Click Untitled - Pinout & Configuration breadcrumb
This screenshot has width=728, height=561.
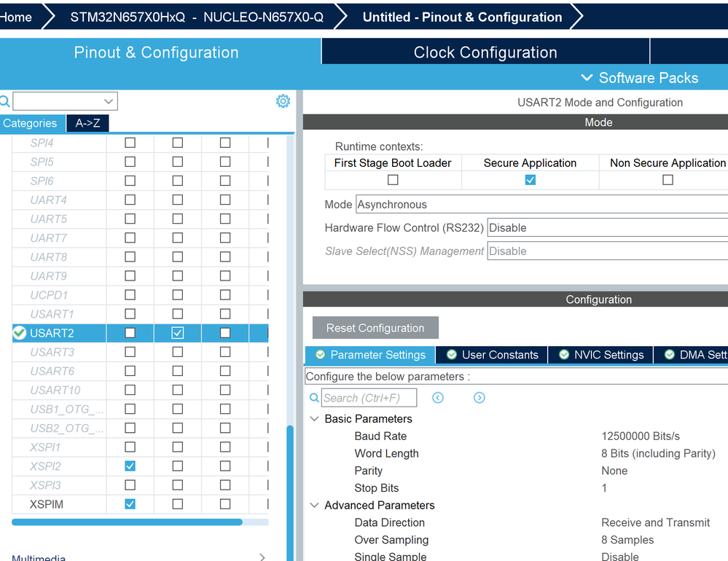coord(462,17)
